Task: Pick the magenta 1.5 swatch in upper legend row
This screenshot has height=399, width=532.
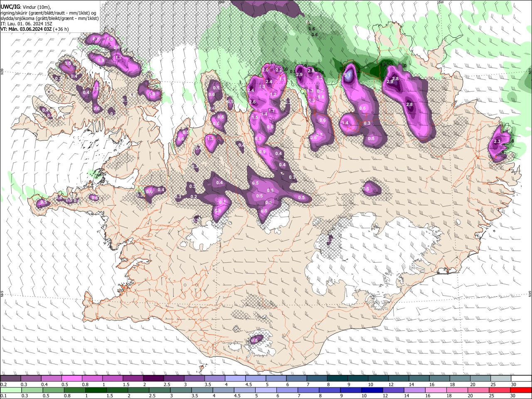Action: pos(133,379)
